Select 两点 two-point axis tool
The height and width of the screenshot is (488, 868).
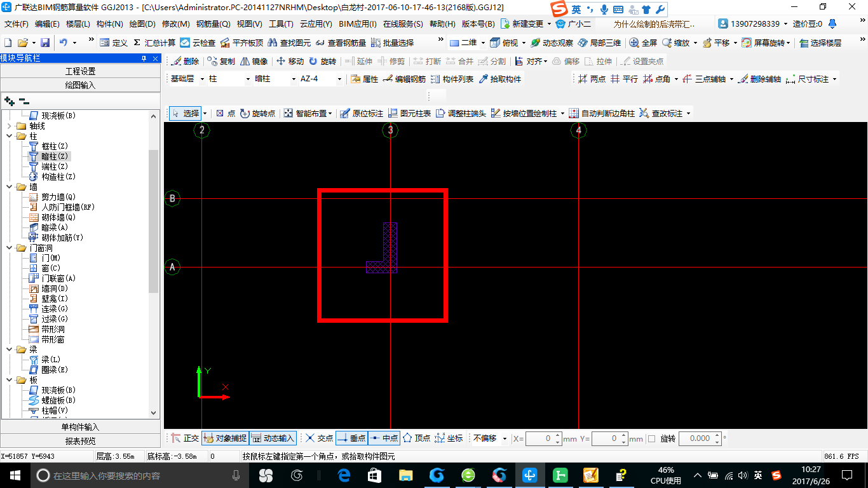pyautogui.click(x=592, y=79)
